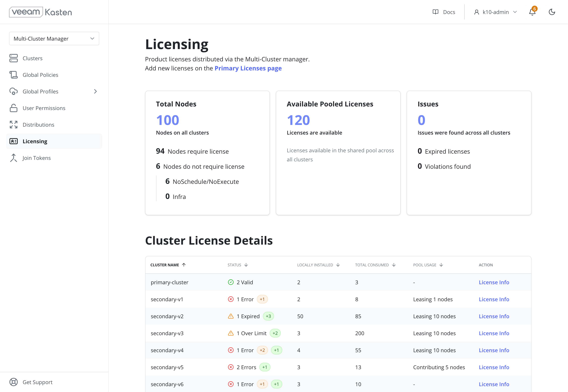
Task: Click the notifications bell icon
Action: point(532,12)
